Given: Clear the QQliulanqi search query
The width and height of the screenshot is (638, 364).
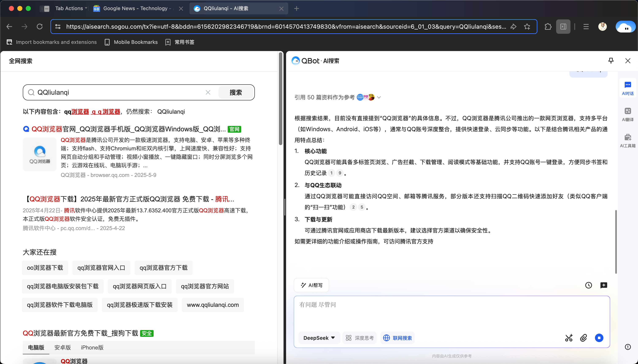Looking at the screenshot, I should click(208, 93).
